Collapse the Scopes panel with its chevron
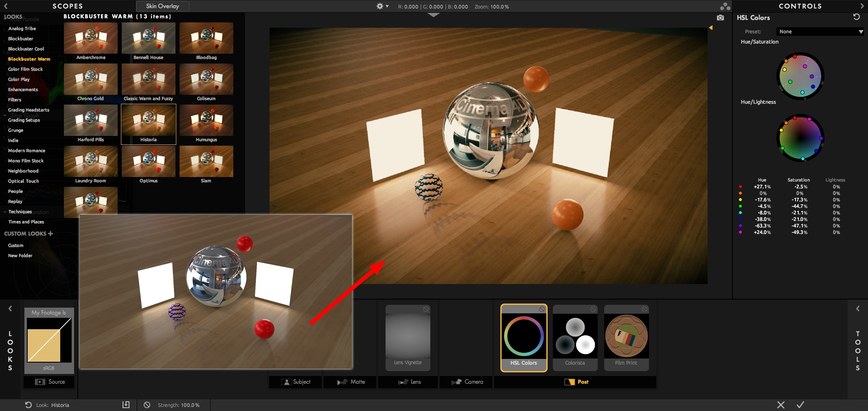 6,6
